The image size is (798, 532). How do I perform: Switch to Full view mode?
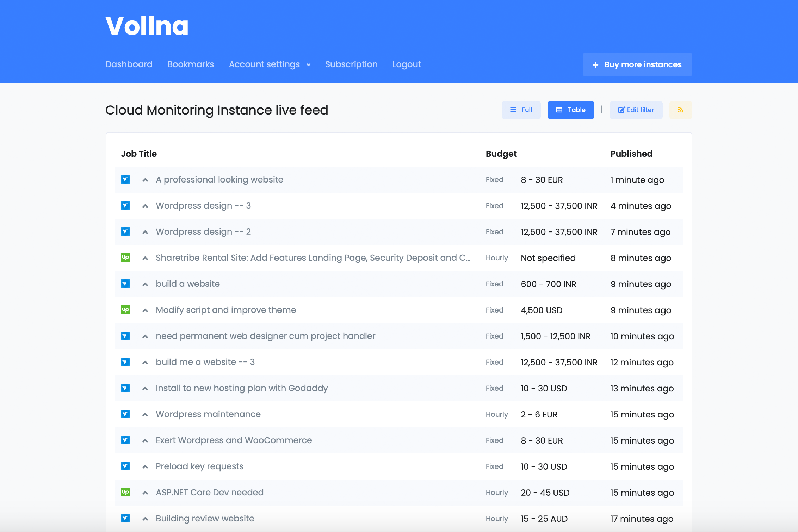[521, 110]
